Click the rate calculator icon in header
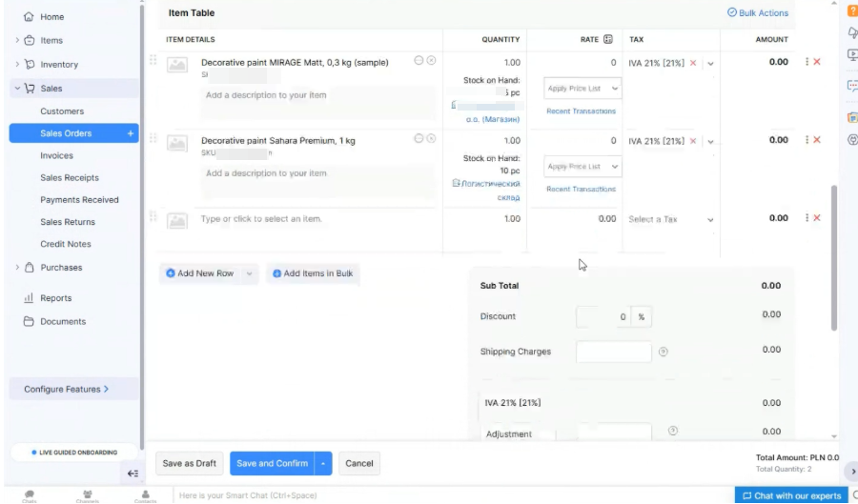The height and width of the screenshot is (504, 858). (608, 39)
